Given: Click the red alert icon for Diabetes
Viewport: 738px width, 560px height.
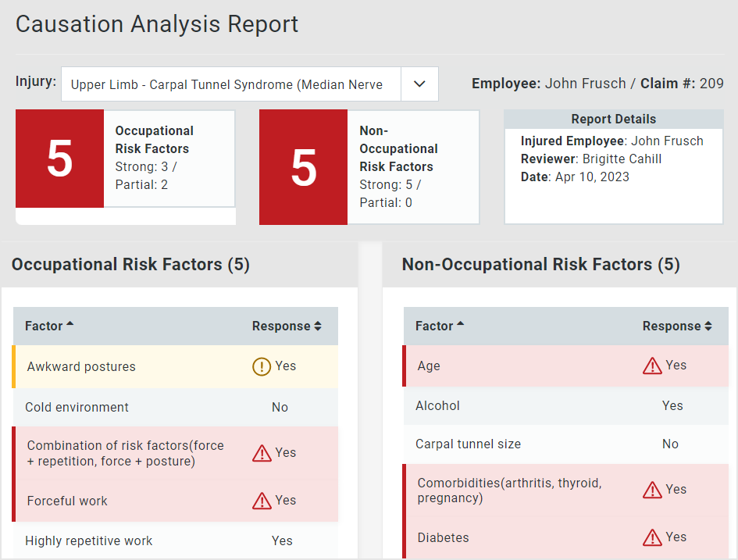Looking at the screenshot, I should 652,537.
